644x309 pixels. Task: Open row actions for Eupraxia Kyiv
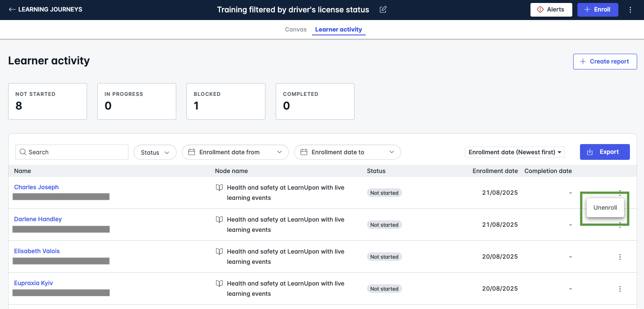coord(620,289)
